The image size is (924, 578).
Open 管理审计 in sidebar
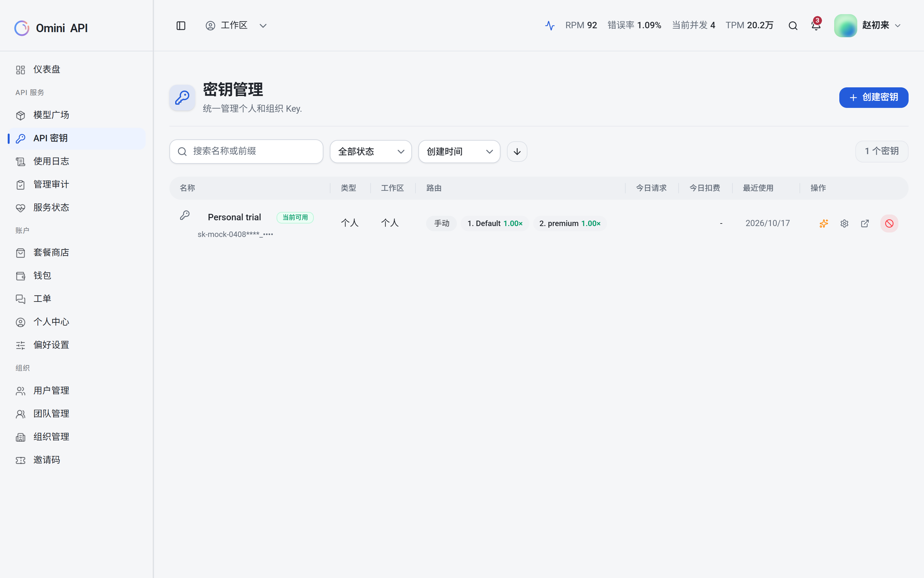[x=76, y=185]
